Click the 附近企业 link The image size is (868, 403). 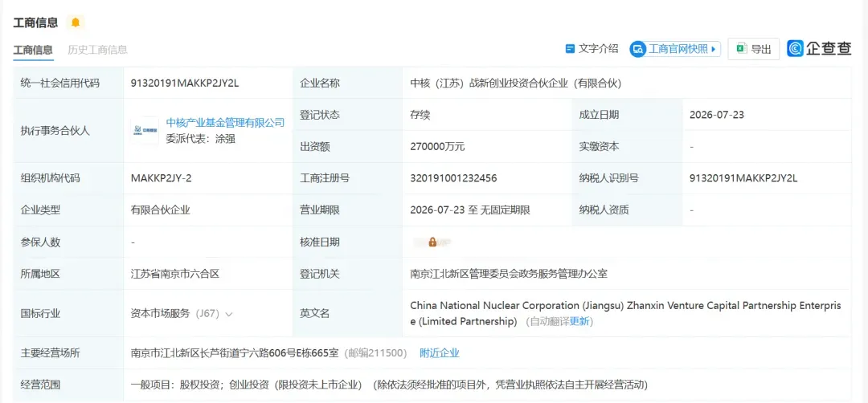pyautogui.click(x=440, y=352)
